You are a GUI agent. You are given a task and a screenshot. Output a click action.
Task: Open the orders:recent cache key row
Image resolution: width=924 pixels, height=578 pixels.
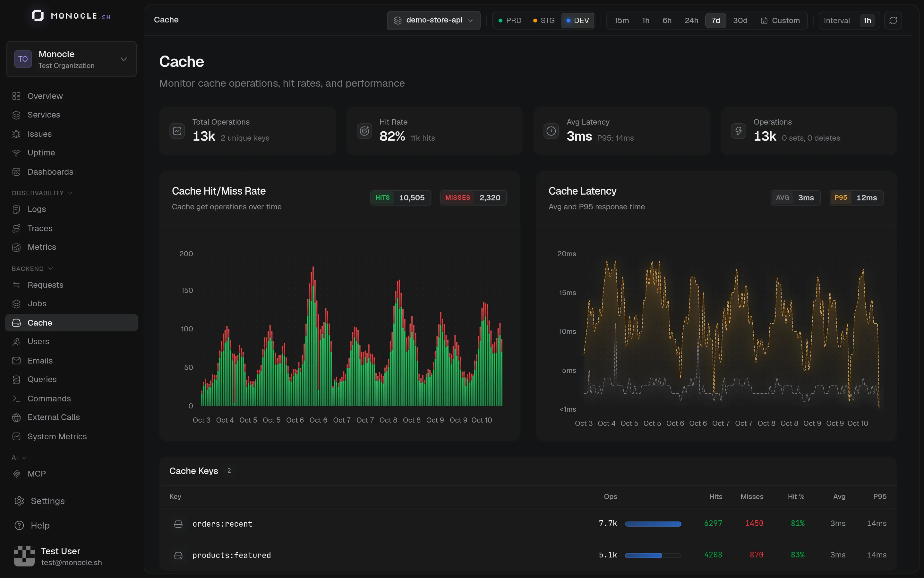528,524
